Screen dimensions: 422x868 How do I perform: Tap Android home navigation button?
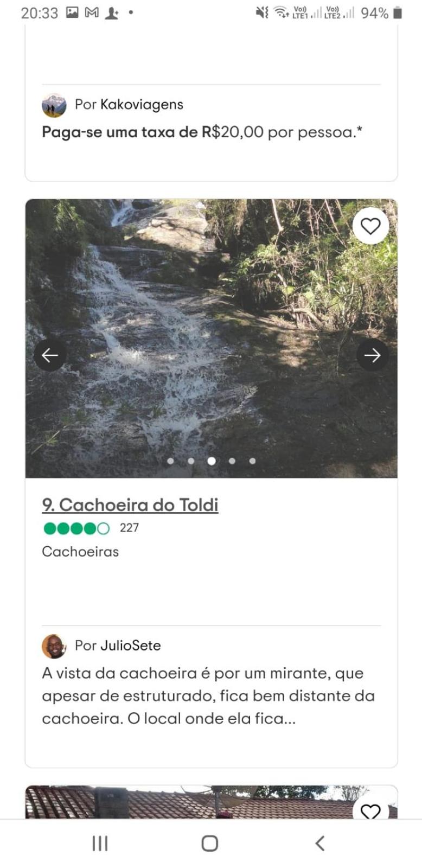pos(210,843)
